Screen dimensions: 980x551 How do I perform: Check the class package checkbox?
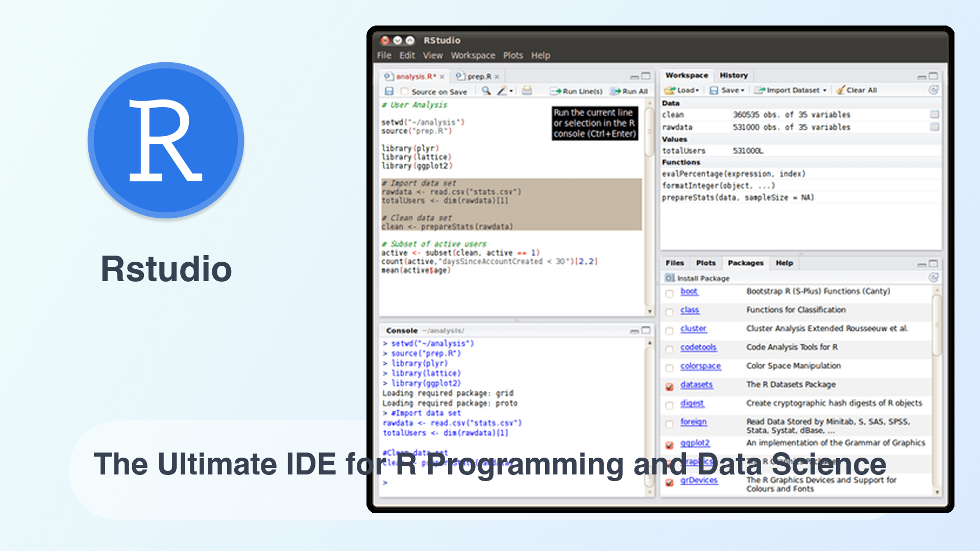pyautogui.click(x=669, y=312)
